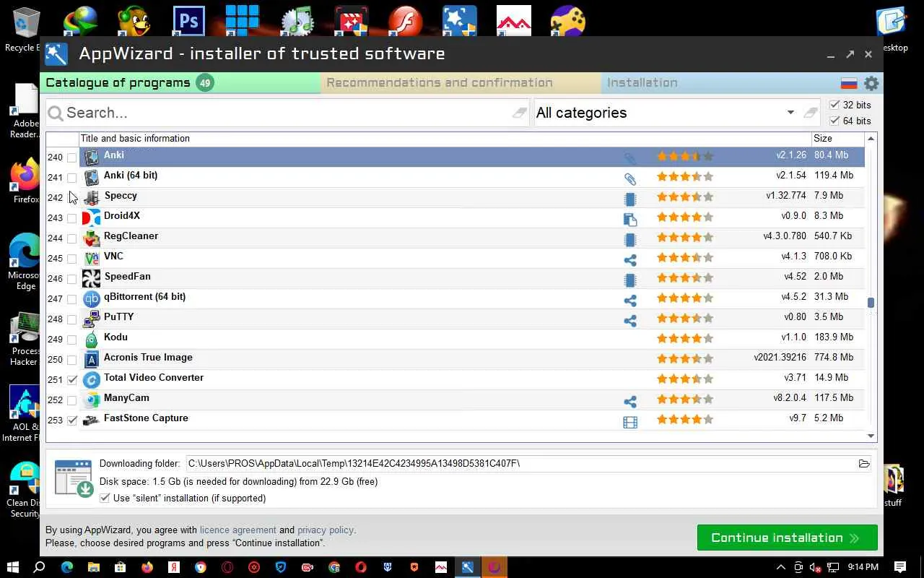Click the Kodu star rating
924x578 pixels.
tap(685, 338)
